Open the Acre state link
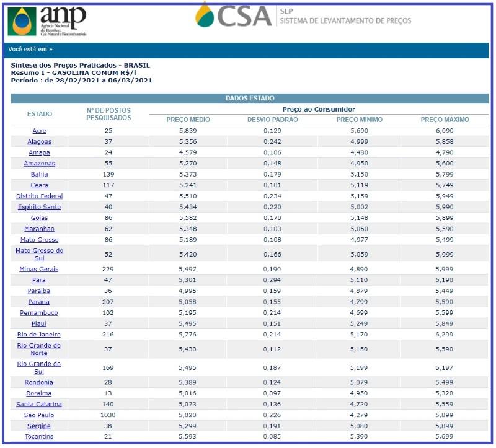Viewport: 496px width, 448px height. click(39, 131)
